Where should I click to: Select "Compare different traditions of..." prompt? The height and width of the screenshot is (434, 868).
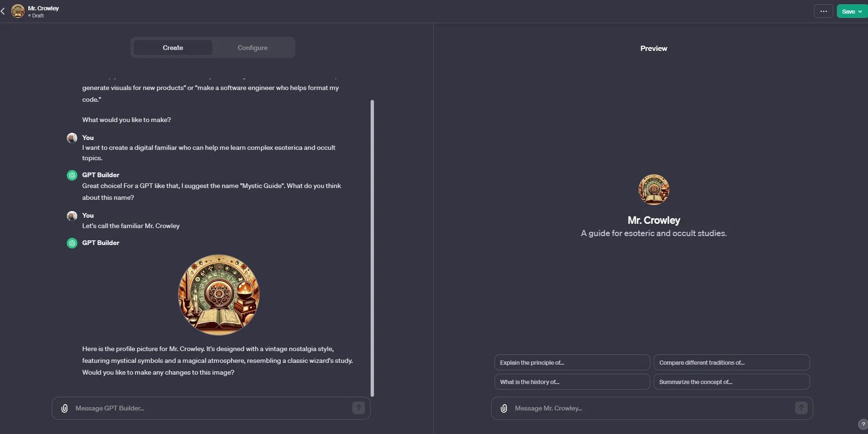pos(731,363)
